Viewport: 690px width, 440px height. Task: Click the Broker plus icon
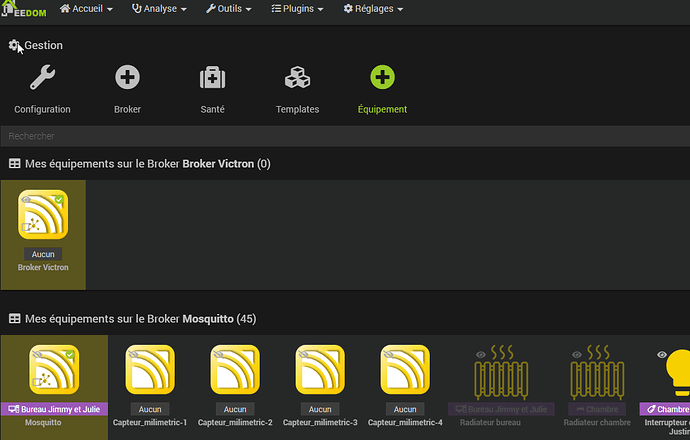coord(127,77)
